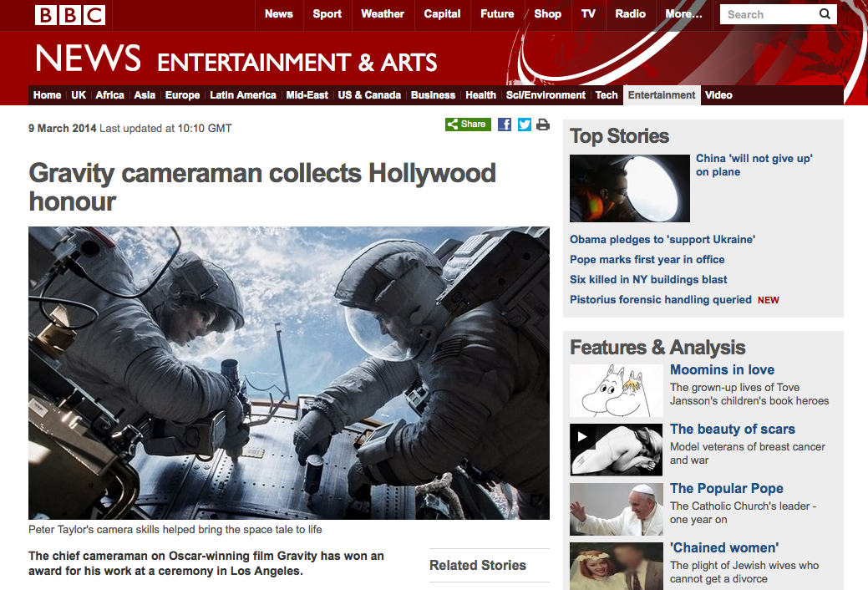868x590 pixels.
Task: Click Peter Taylor's image caption
Action: pos(175,529)
